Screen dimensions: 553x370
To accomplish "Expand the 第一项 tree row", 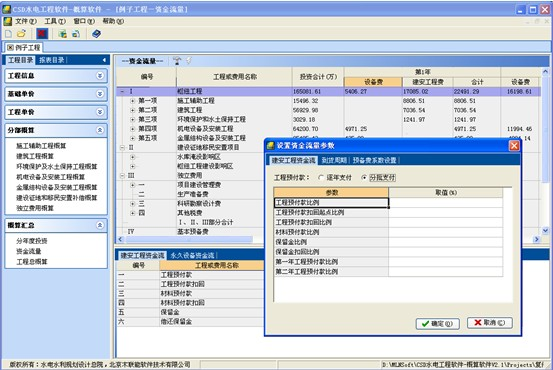I will coord(133,101).
